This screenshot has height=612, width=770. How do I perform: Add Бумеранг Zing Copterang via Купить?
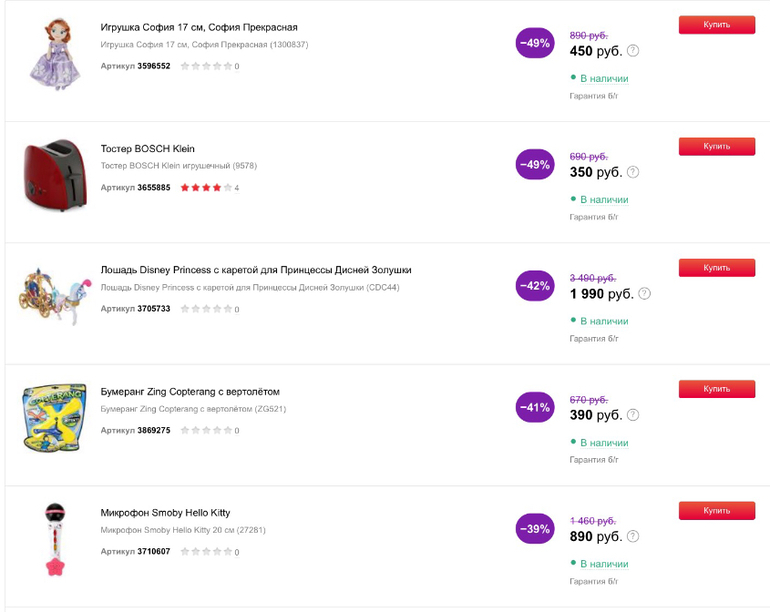click(x=716, y=389)
